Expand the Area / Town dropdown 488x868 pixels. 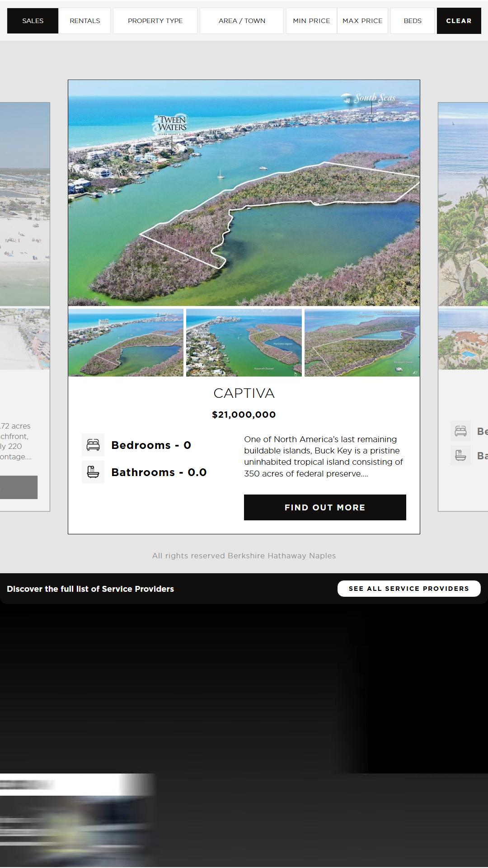242,21
